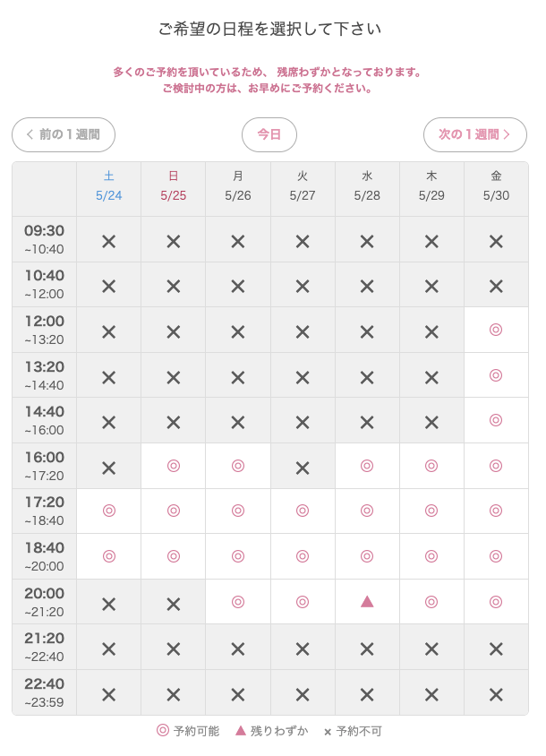Select Monday 5/26 20:00 available slot
Image resolution: width=546 pixels, height=756 pixels.
tap(238, 602)
